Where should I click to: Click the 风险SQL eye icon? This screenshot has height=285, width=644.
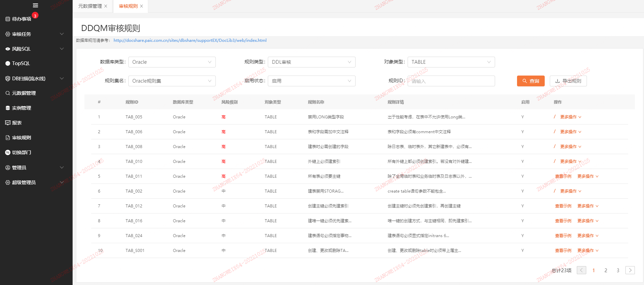click(x=8, y=49)
